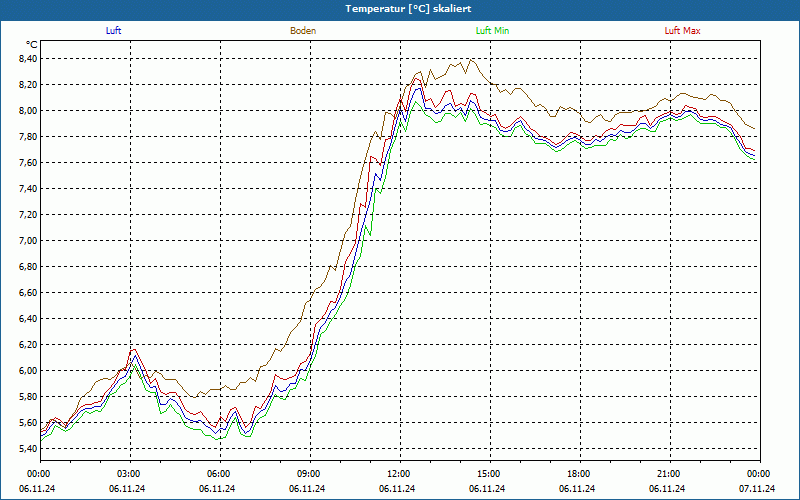Click the 15:00 time axis label
Image resolution: width=800 pixels, height=500 pixels.
coord(489,474)
